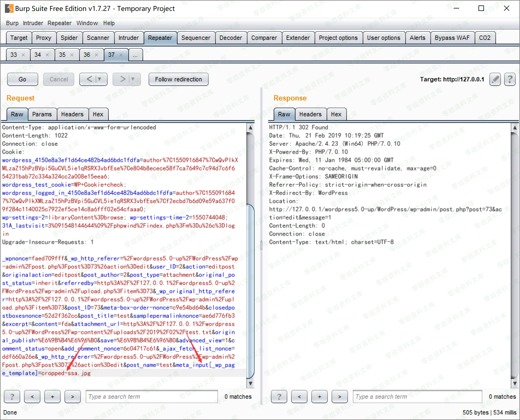Image resolution: width=520 pixels, height=420 pixels.
Task: Go to next match in response search
Action: click(x=339, y=397)
